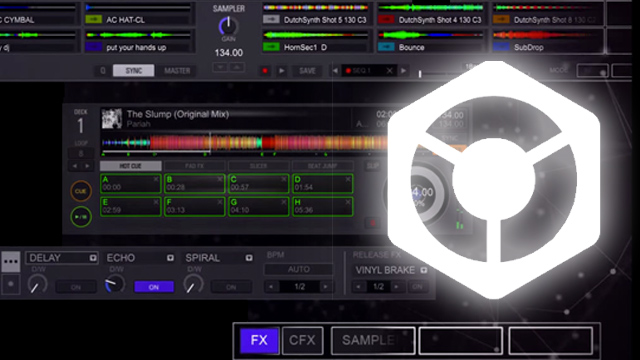This screenshot has height=360, width=640.
Task: Click the sequencer SAVE button
Action: [x=307, y=71]
